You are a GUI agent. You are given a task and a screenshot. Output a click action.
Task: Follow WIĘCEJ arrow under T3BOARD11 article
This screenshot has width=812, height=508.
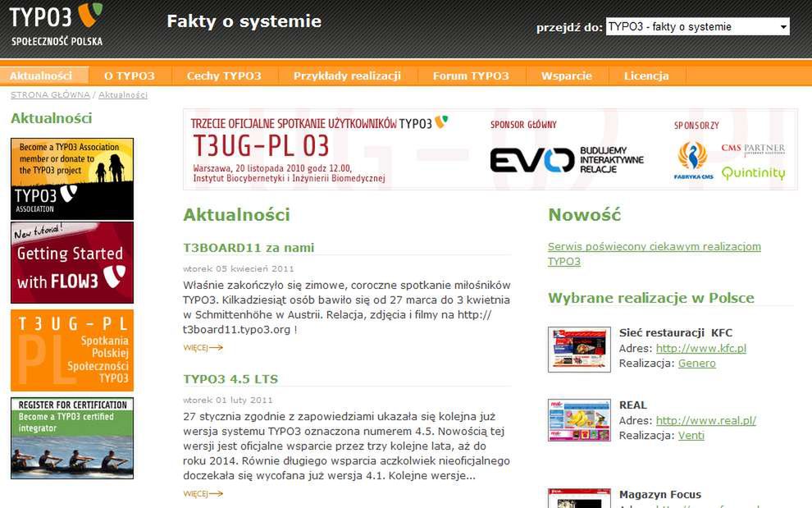click(203, 347)
